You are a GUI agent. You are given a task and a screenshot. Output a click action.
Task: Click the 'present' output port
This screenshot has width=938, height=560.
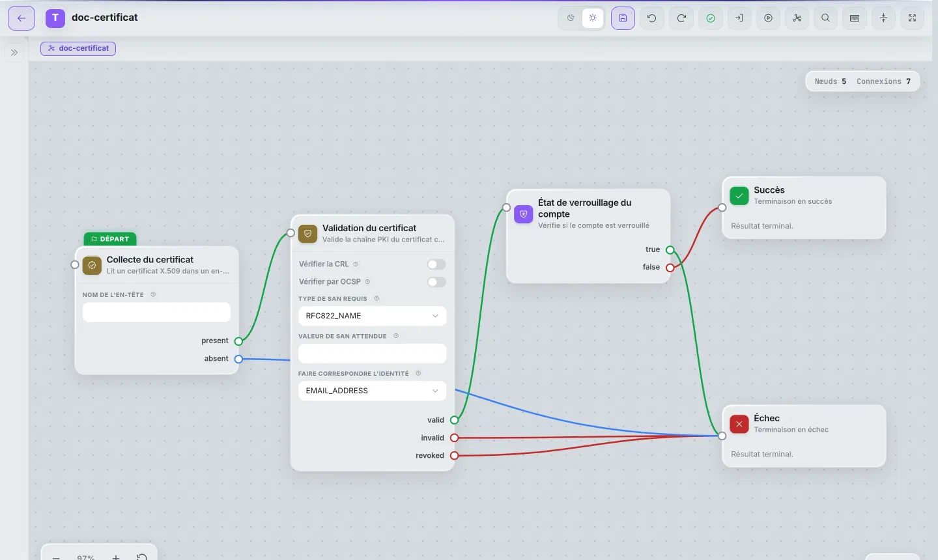coord(238,341)
